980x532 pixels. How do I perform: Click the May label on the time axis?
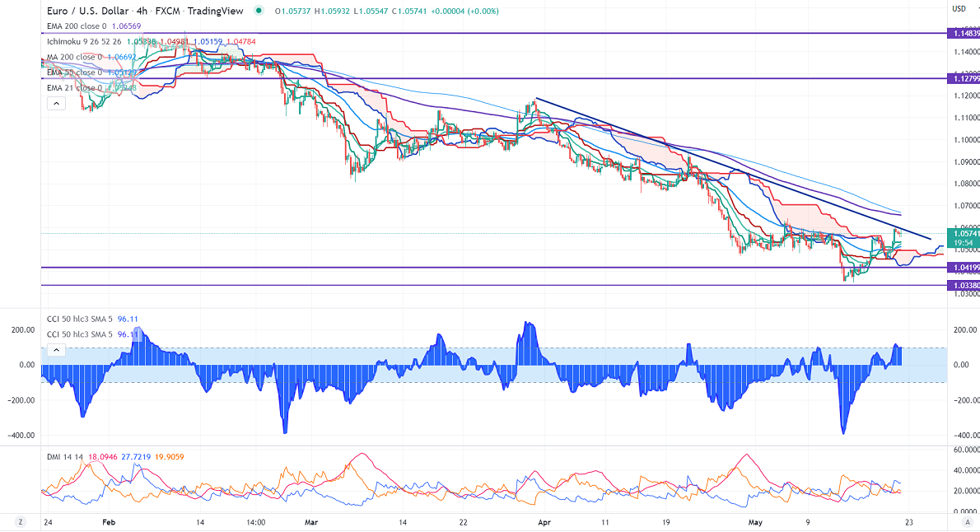[x=755, y=522]
